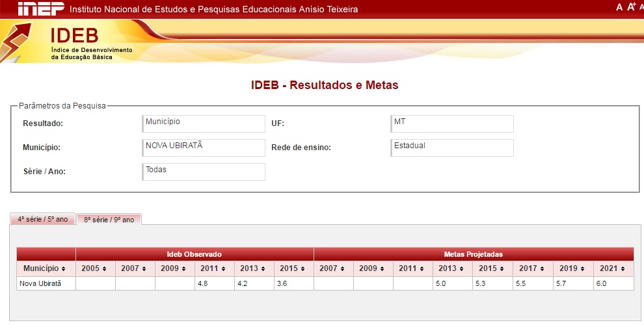The height and width of the screenshot is (325, 644).
Task: Click the 'Ideb Observado' group header
Action: point(195,254)
